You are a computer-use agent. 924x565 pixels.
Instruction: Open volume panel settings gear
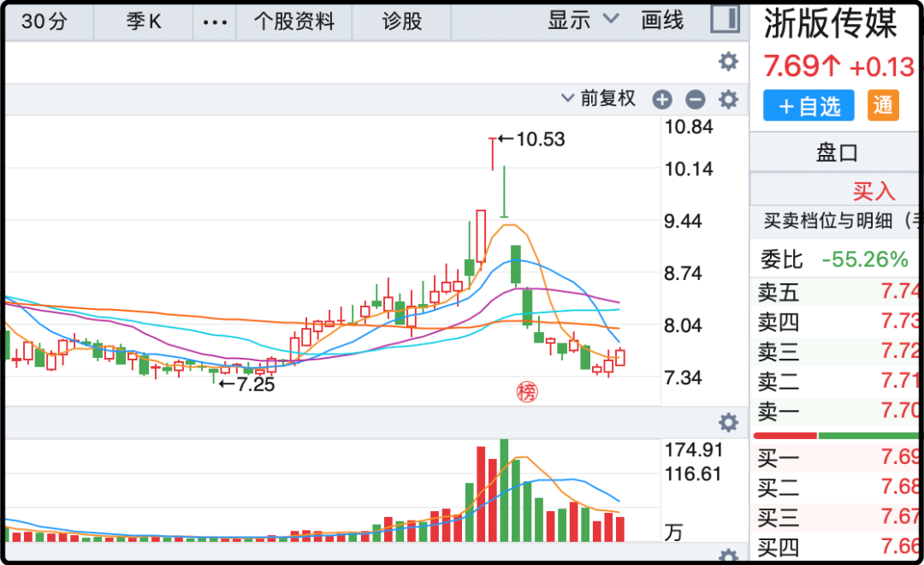728,422
